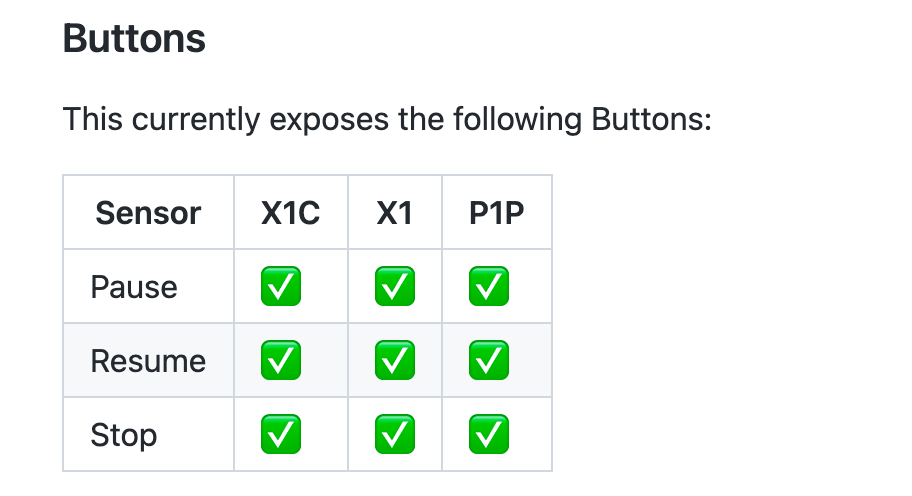The height and width of the screenshot is (496, 912).
Task: Click the 'This currently exposes' sentence
Action: tap(387, 120)
